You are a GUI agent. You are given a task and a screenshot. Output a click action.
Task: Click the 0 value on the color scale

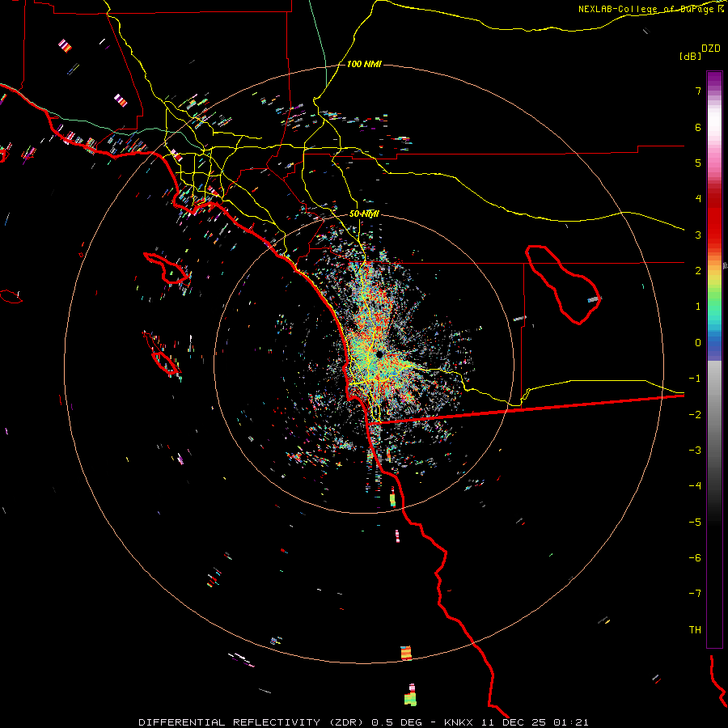[x=698, y=343]
